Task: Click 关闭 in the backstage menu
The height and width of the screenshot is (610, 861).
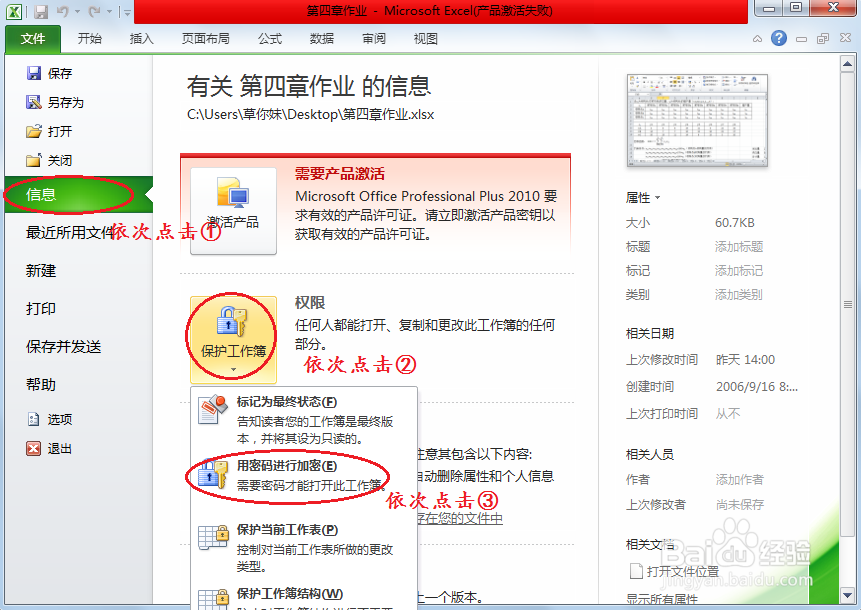Action: tap(49, 160)
